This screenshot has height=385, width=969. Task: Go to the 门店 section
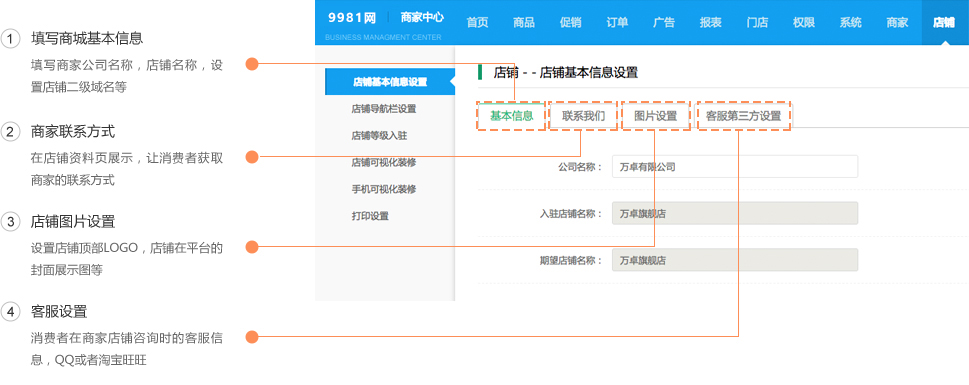(x=757, y=22)
